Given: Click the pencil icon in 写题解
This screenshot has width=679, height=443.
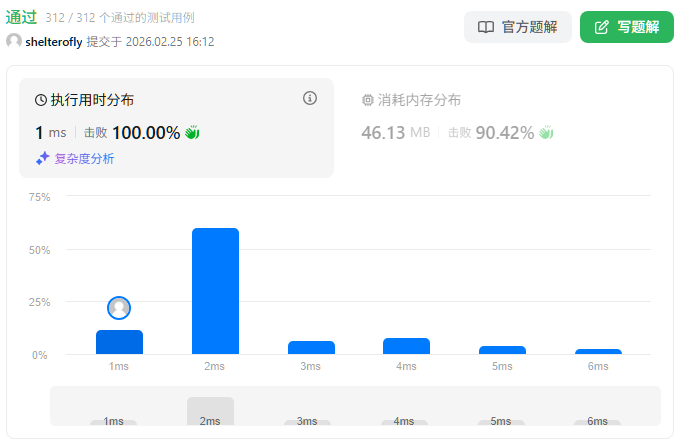Looking at the screenshot, I should (x=601, y=27).
